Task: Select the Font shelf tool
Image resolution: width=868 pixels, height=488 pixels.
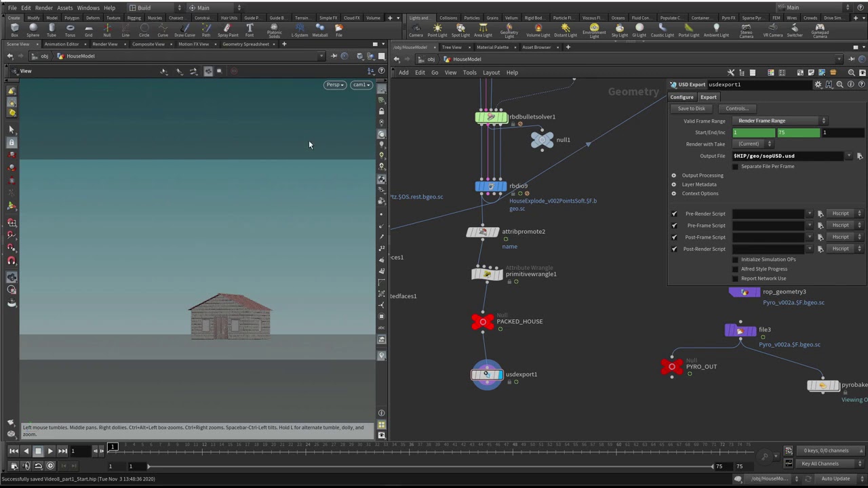Action: (250, 30)
